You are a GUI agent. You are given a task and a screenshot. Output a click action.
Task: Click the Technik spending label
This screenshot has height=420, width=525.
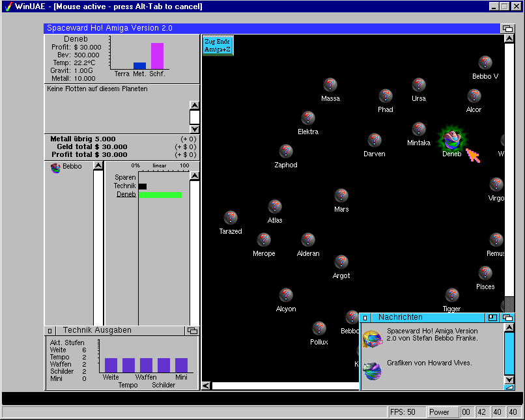pyautogui.click(x=124, y=186)
